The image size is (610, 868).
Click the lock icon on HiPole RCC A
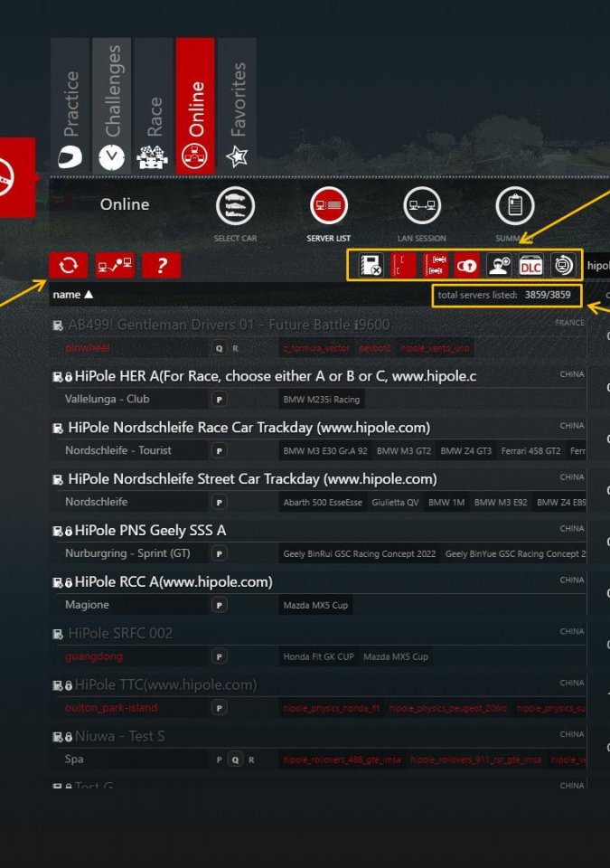[x=69, y=583]
